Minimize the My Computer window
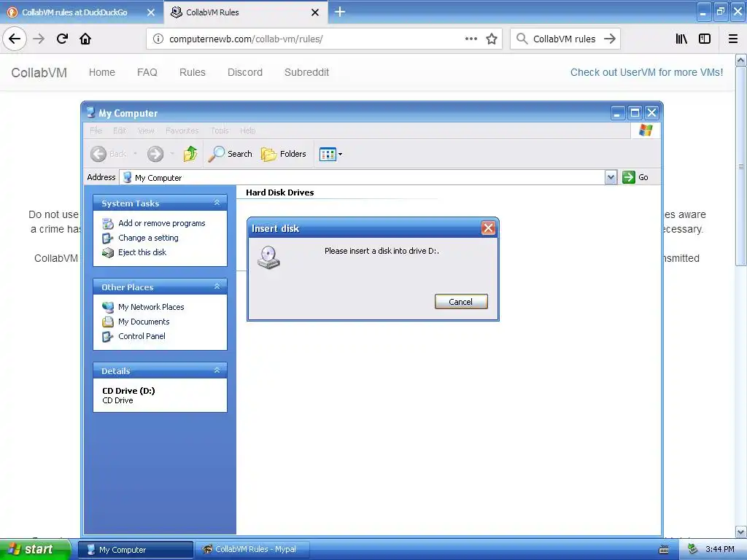Viewport: 747px width, 560px height. point(617,113)
